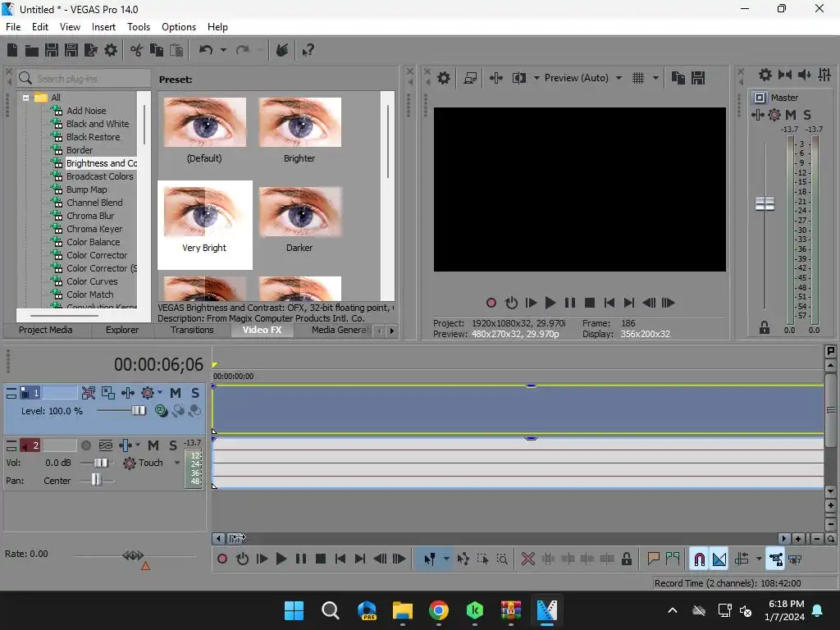Screen dimensions: 840x630
Task: Create a new project with the New icon
Action: (x=12, y=50)
